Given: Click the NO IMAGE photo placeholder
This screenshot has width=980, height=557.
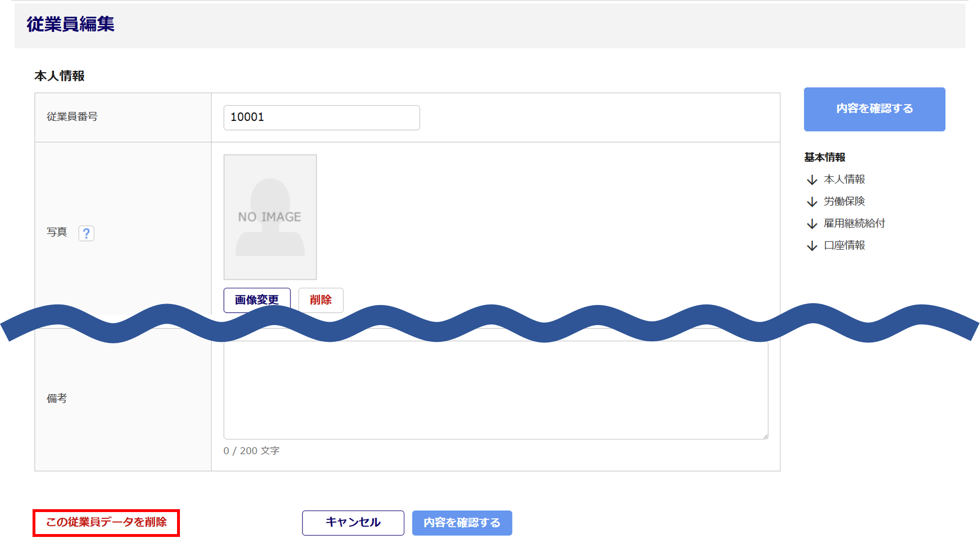Looking at the screenshot, I should [270, 217].
